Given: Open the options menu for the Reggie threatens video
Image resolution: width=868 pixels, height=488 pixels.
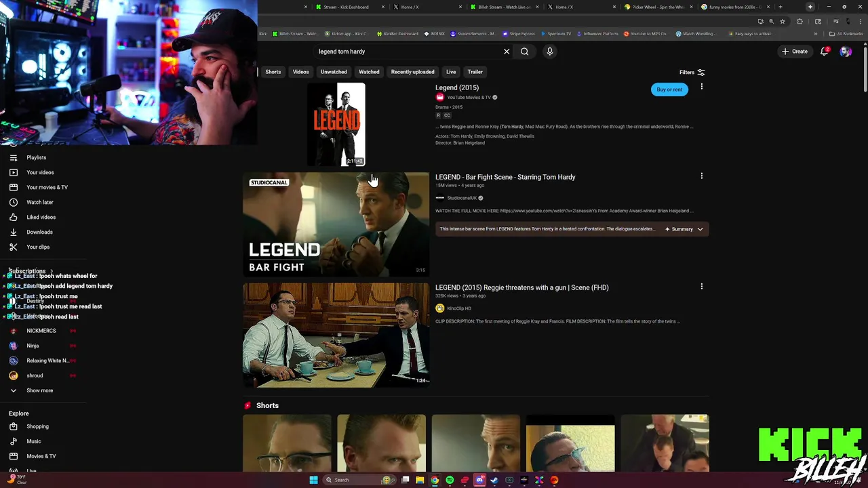Looking at the screenshot, I should coord(702,287).
